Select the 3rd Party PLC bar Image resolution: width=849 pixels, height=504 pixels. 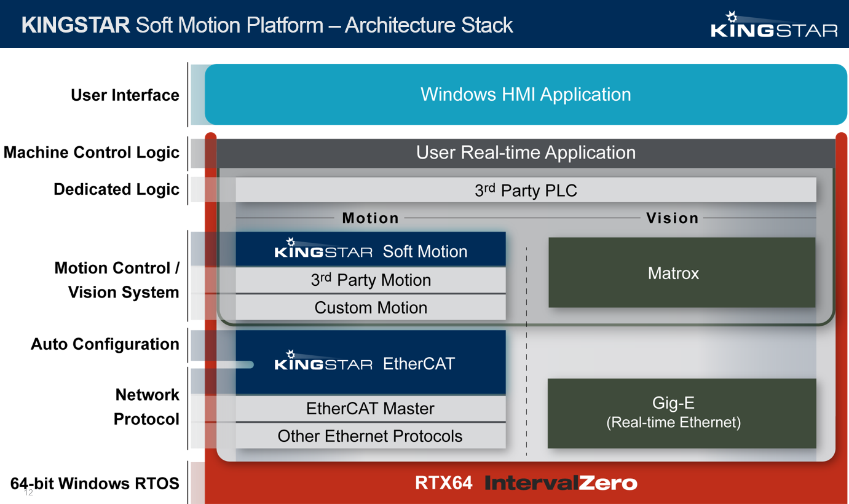click(526, 190)
